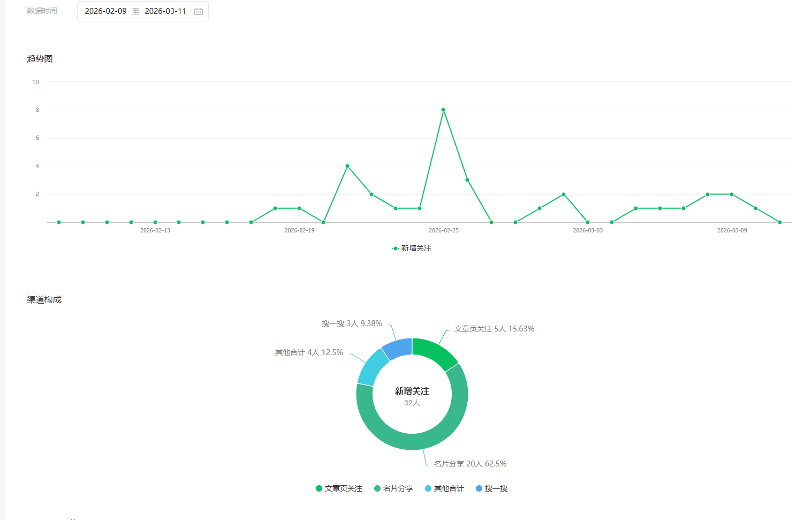Click the cyan 其他合计 donut segment
The image size is (812, 520).
(373, 367)
